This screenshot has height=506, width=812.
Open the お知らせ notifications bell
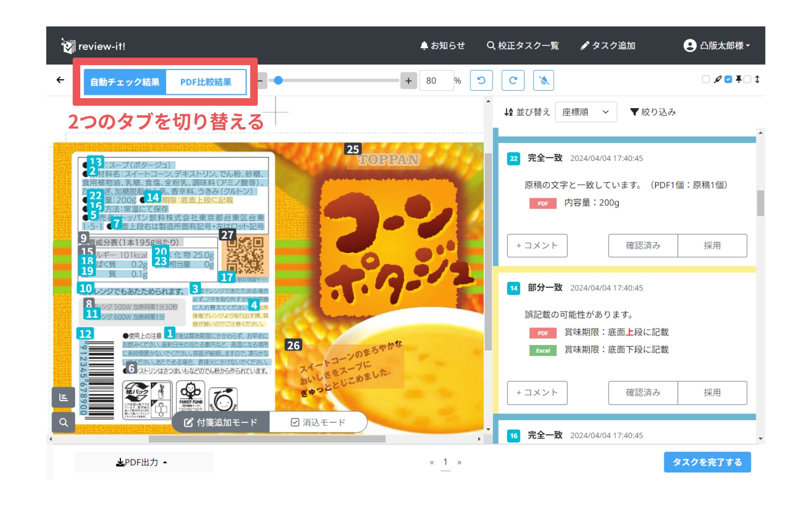[442, 45]
